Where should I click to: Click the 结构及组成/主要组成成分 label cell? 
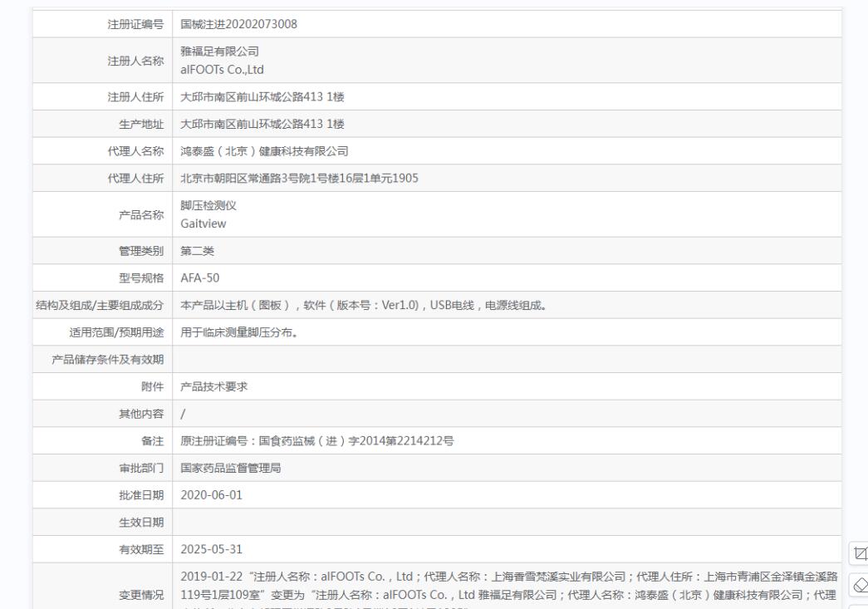pos(102,305)
